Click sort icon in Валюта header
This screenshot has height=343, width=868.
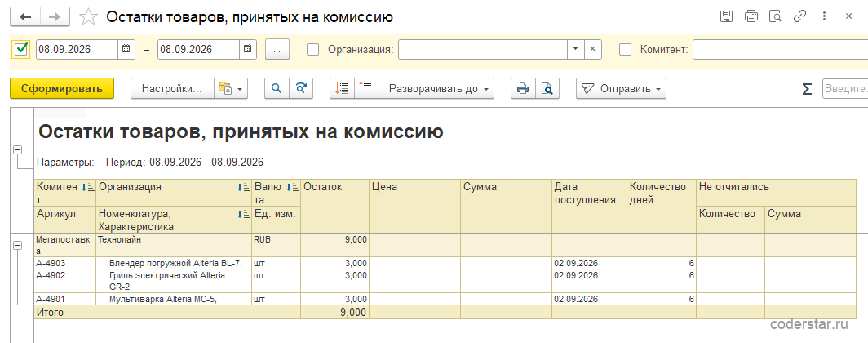point(292,187)
